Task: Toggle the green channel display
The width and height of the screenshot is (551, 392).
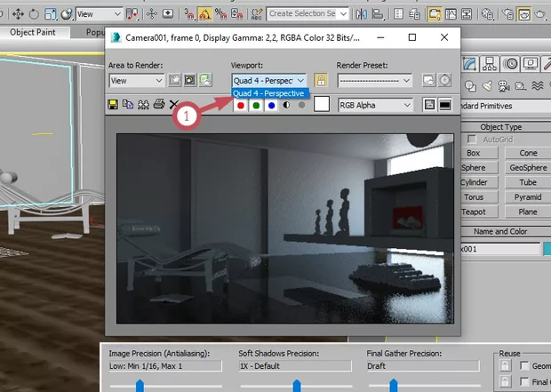Action: point(256,105)
